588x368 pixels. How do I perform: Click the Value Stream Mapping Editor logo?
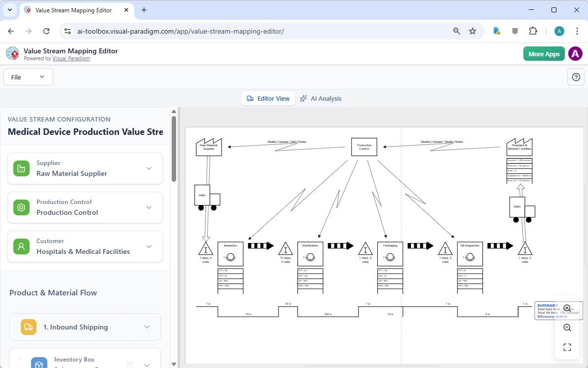[12, 53]
